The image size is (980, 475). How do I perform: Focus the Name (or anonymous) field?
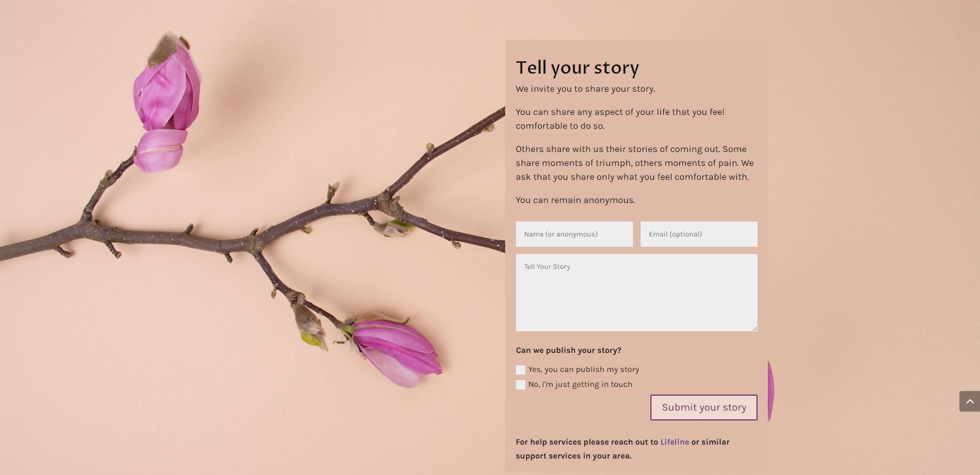point(574,234)
